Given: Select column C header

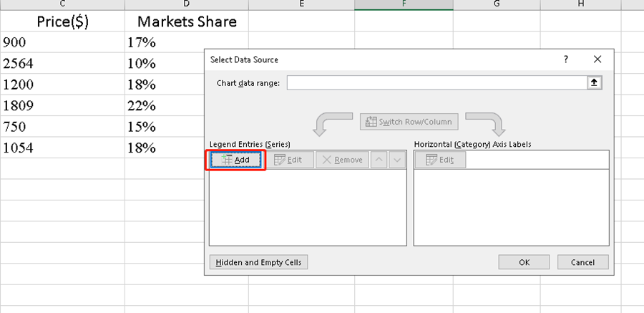Looking at the screenshot, I should 62,4.
